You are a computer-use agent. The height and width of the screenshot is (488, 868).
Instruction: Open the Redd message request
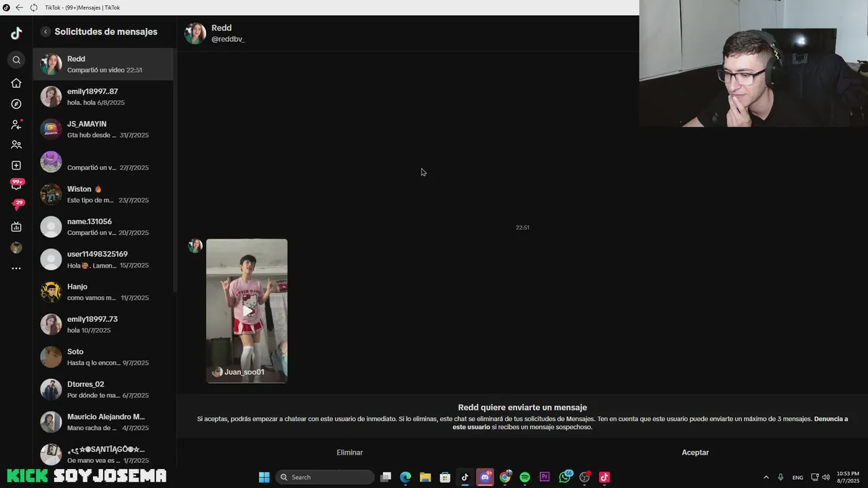tap(104, 64)
